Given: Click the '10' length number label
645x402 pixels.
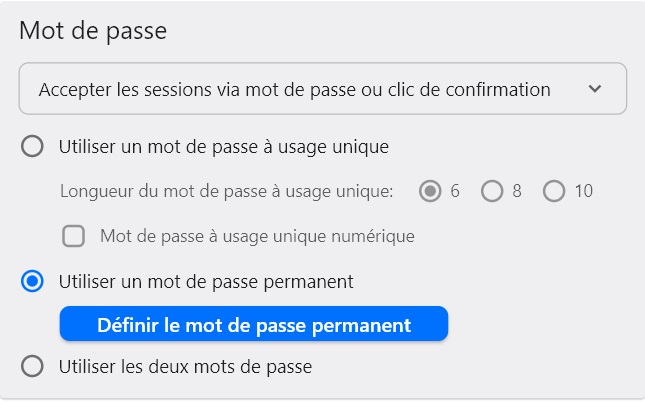Looking at the screenshot, I should tap(584, 191).
